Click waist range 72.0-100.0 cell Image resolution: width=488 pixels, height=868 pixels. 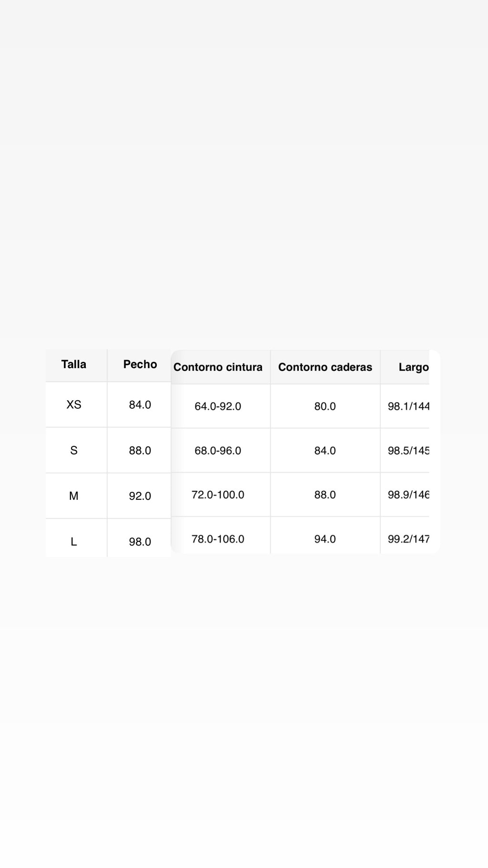click(218, 495)
